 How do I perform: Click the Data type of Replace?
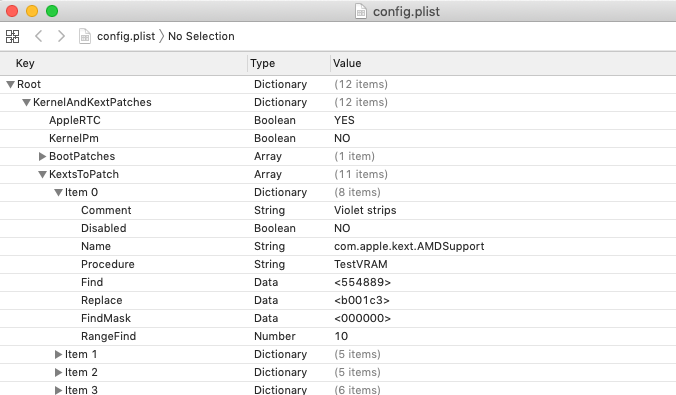tap(266, 301)
